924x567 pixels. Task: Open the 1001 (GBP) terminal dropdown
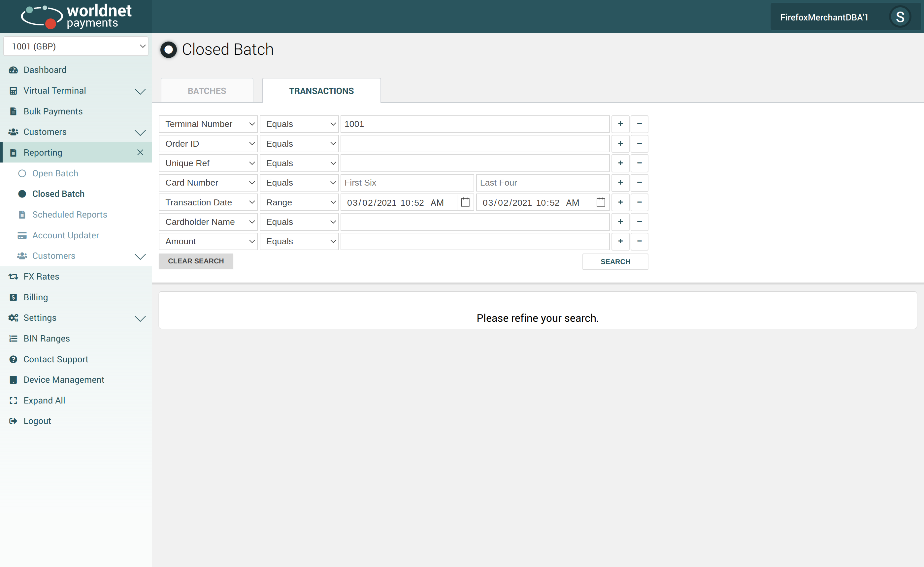tap(76, 46)
